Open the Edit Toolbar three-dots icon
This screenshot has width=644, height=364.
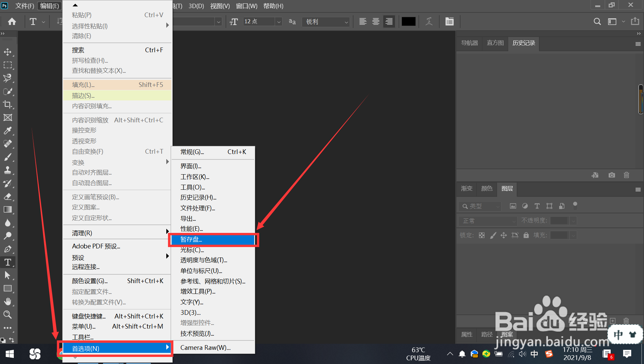(8, 328)
